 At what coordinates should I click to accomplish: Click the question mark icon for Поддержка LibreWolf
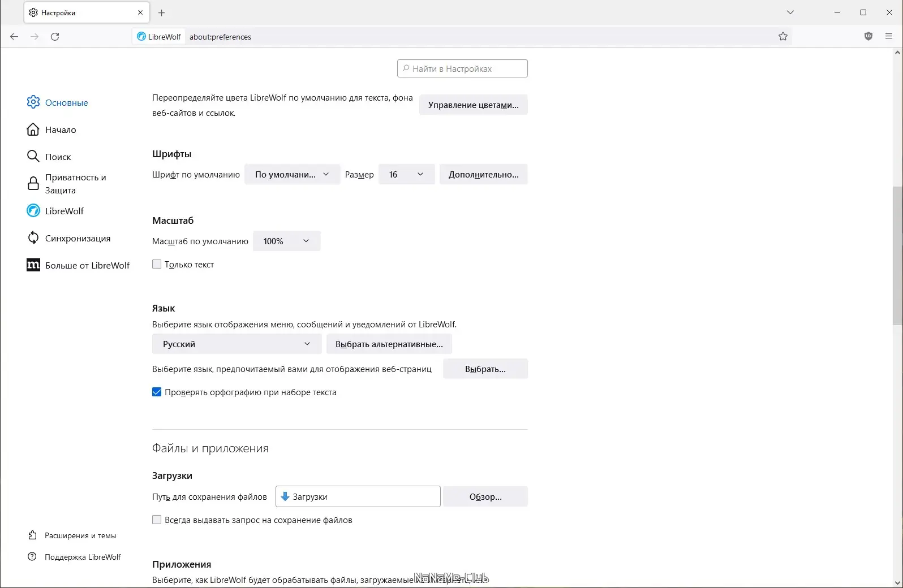pyautogui.click(x=33, y=557)
